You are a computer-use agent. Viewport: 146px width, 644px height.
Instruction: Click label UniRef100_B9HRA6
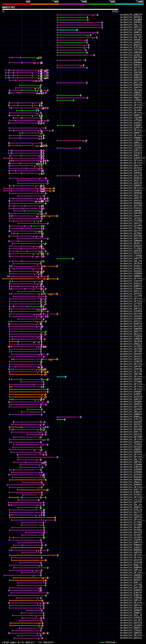click(x=131, y=63)
